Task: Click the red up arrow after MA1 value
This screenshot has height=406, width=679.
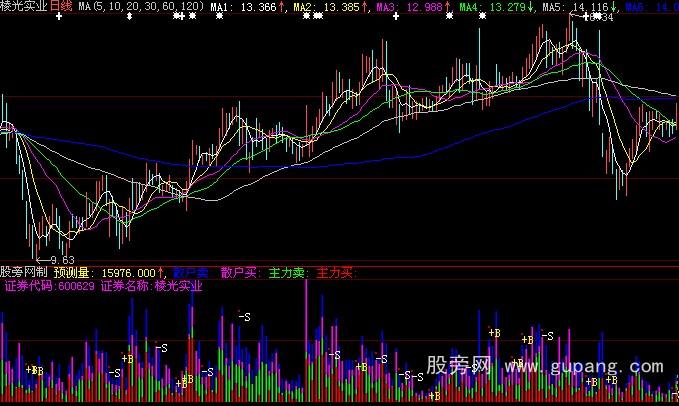Action: click(281, 7)
